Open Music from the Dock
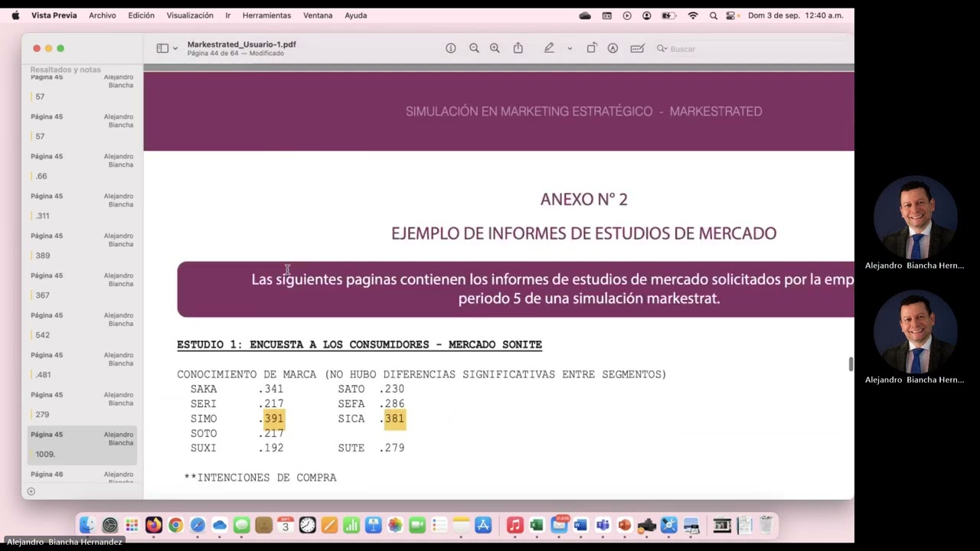Screen dimensions: 980x551 point(514,525)
